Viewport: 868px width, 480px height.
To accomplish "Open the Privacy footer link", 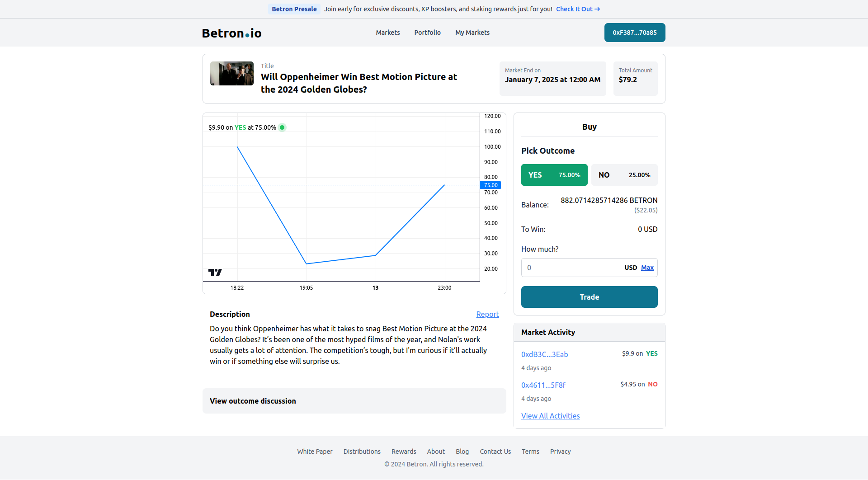I will tap(560, 452).
